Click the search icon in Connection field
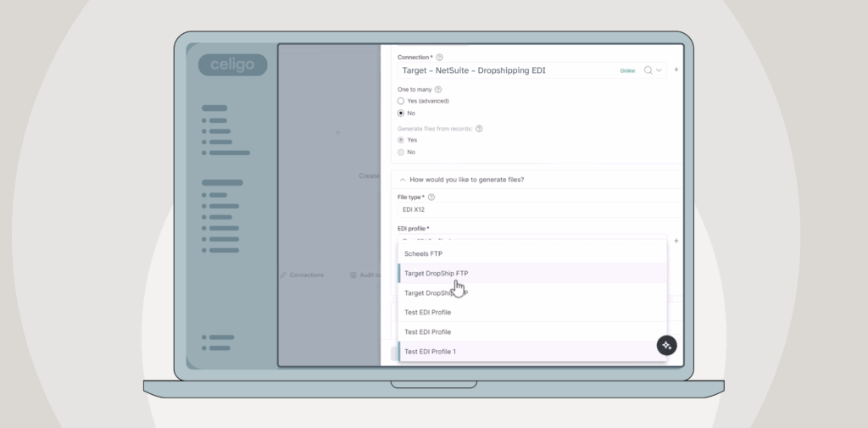Image resolution: width=868 pixels, height=428 pixels. (648, 70)
